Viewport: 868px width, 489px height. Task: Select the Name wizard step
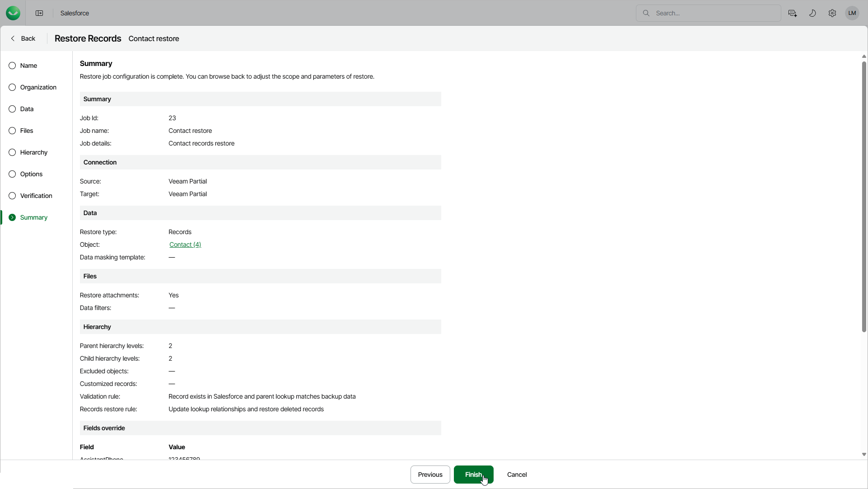(x=28, y=66)
